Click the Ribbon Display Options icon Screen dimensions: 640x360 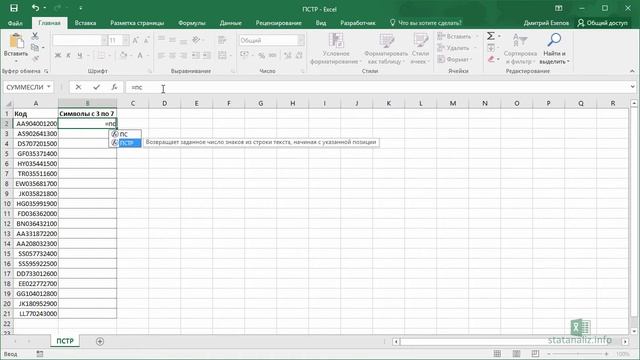(x=558, y=8)
